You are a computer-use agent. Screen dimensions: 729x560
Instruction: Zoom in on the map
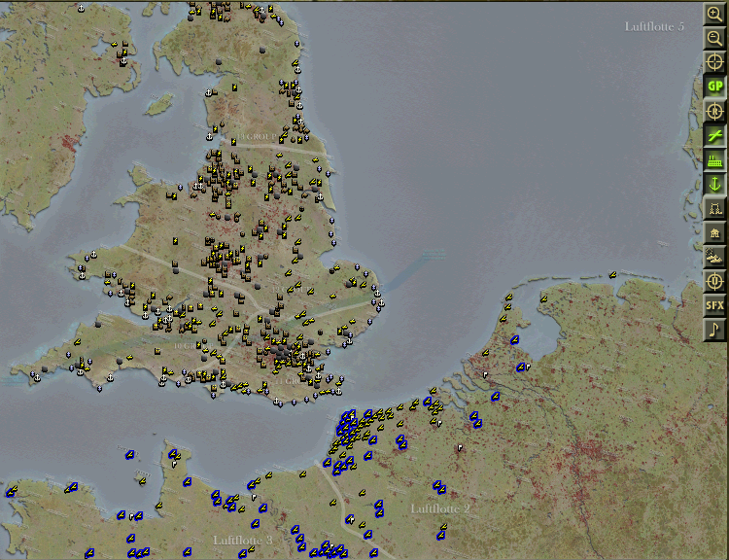tap(714, 14)
